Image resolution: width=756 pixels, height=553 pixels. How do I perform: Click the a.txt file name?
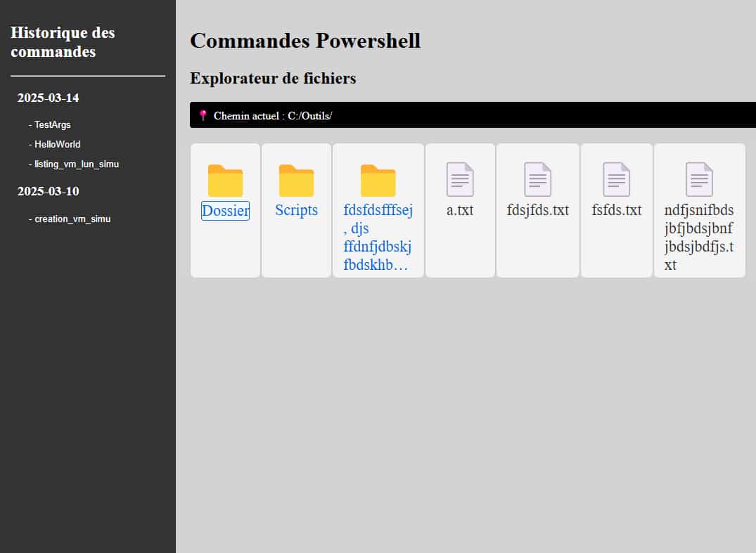pos(460,210)
